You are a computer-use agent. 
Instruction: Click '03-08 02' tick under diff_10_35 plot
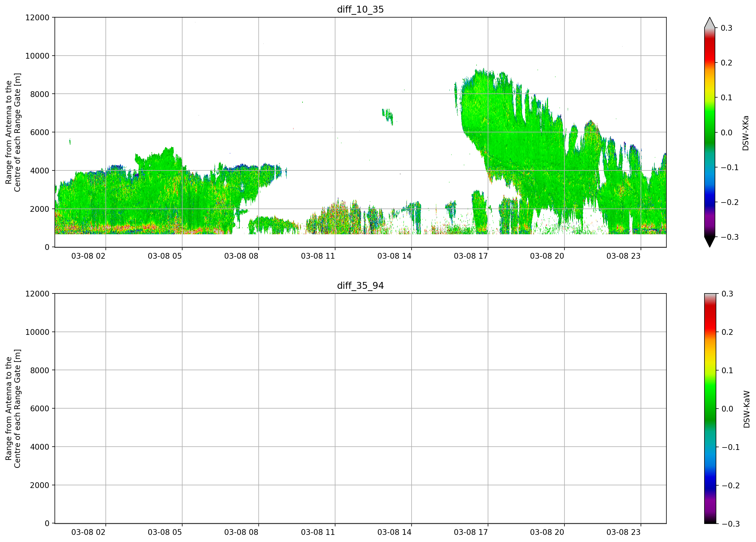pyautogui.click(x=88, y=256)
